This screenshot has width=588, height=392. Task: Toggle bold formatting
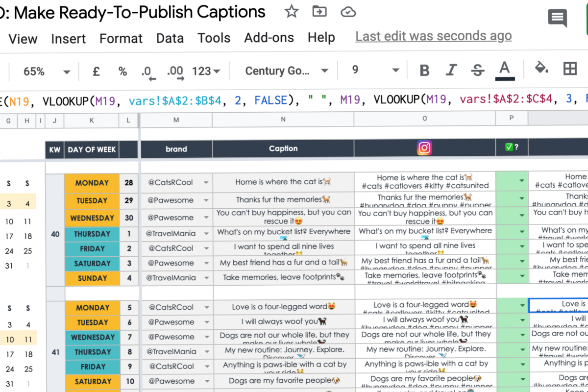[424, 70]
